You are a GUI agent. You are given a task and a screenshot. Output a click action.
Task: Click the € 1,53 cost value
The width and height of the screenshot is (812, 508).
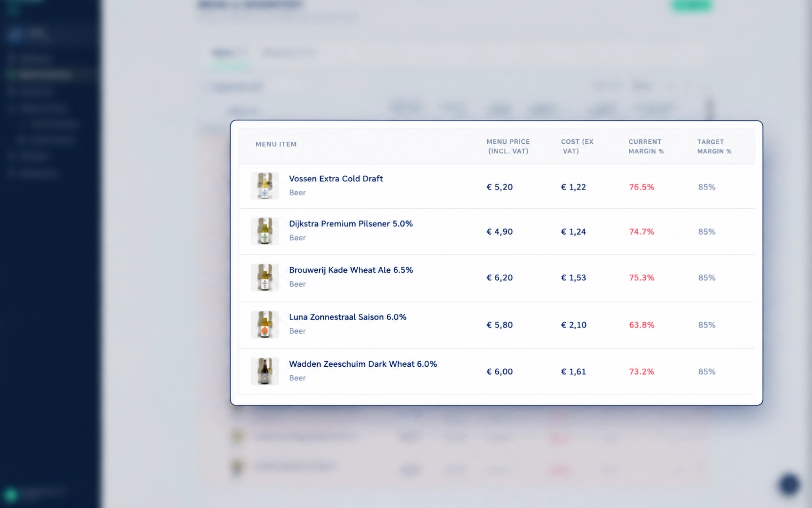tap(573, 278)
